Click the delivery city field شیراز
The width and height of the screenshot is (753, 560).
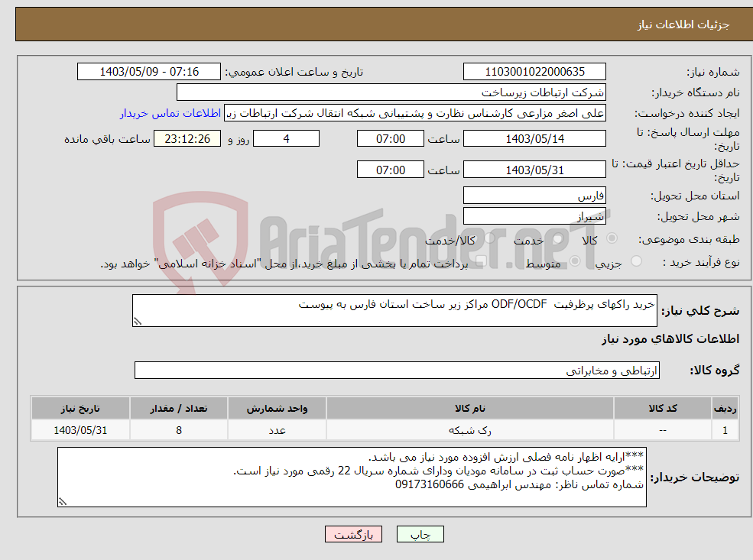click(534, 216)
